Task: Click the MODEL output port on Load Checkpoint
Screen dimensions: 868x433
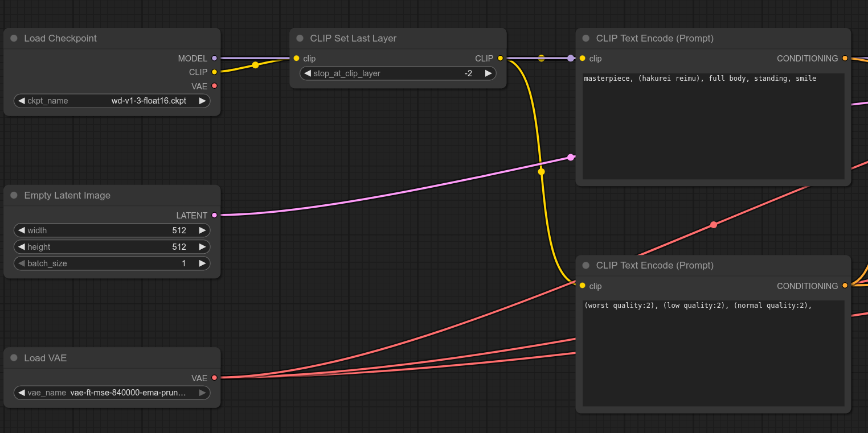Action: (x=214, y=58)
